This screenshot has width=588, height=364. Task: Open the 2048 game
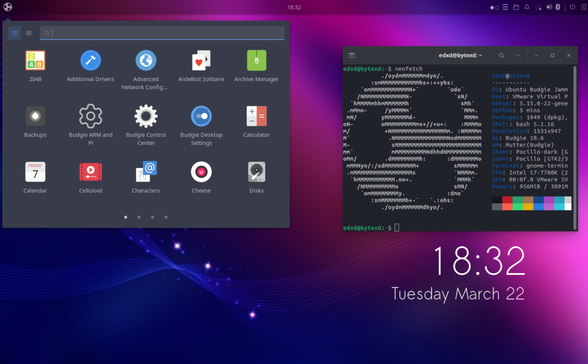pos(35,60)
